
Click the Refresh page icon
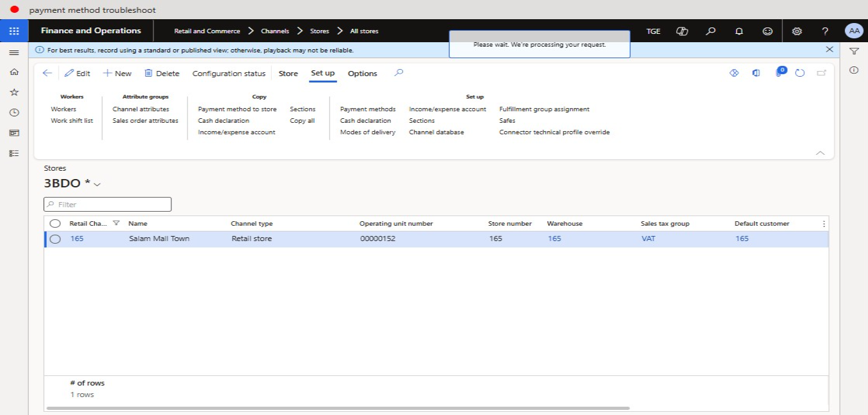(800, 74)
